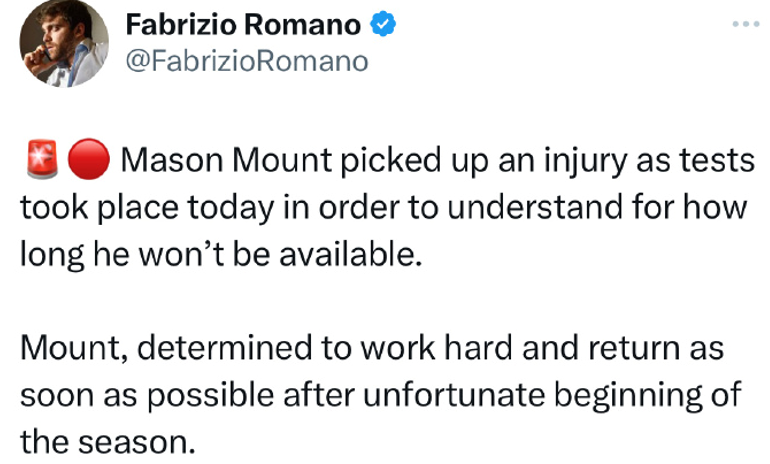
Task: Click the closing text "the season."
Action: (x=108, y=442)
